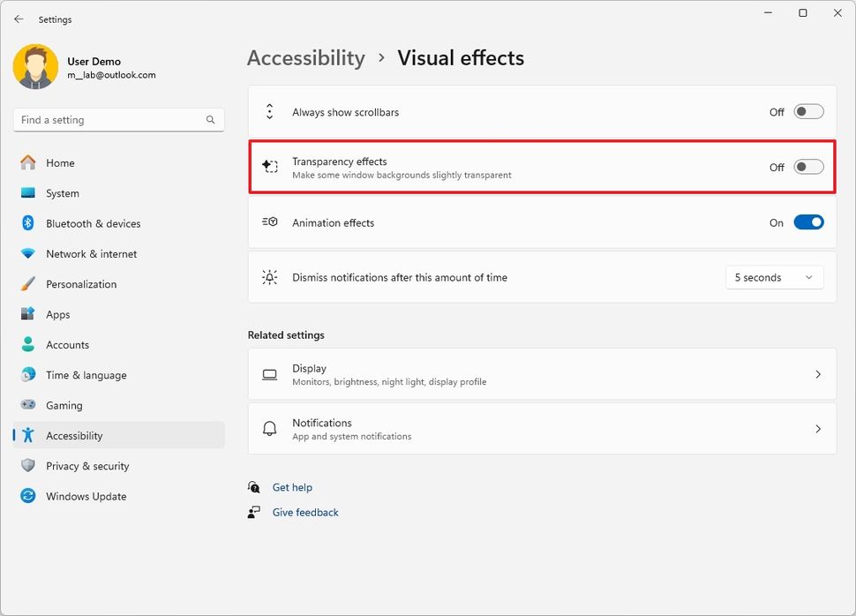
Task: Click the Privacy & security shield icon
Action: click(28, 466)
